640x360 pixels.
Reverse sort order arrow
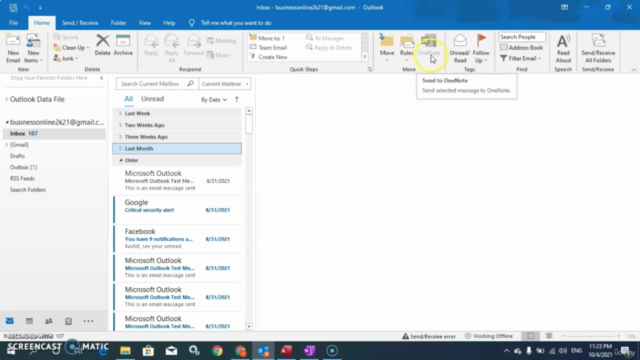point(237,99)
